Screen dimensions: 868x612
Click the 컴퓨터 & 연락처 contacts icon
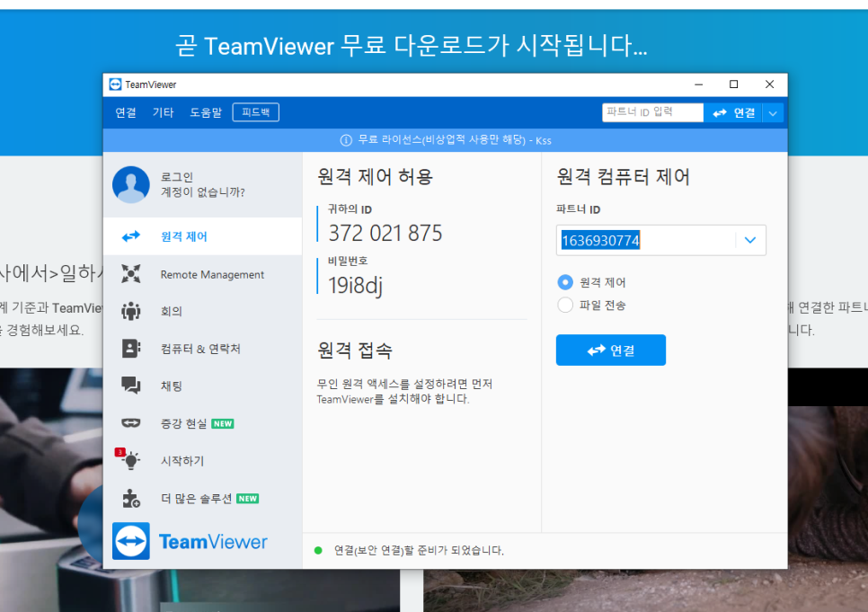tap(131, 349)
